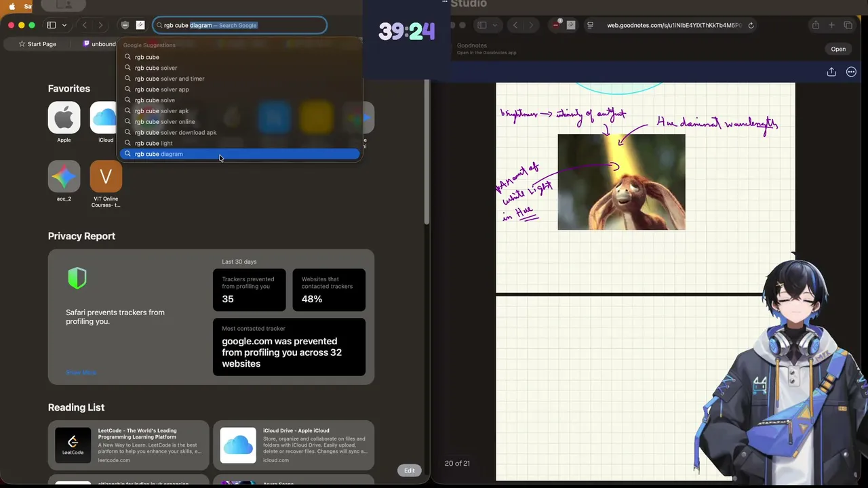Toggle the sidebar in the Goodnotes Safari window

pyautogui.click(x=482, y=25)
